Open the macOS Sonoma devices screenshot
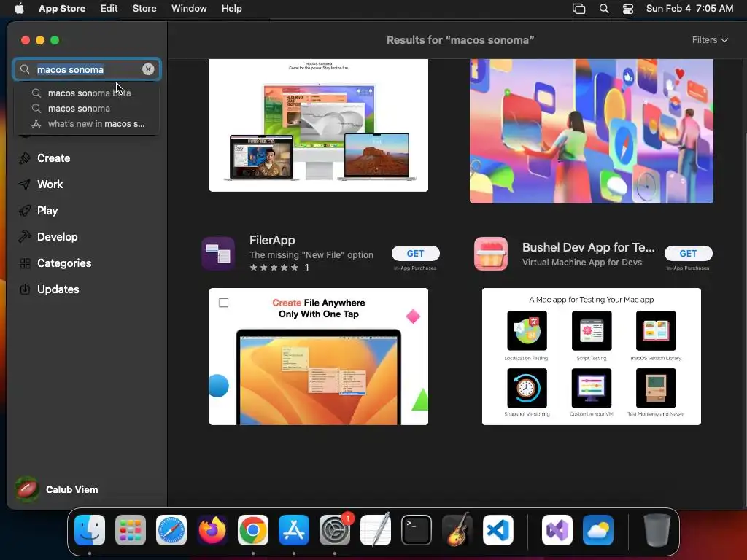 [x=319, y=125]
